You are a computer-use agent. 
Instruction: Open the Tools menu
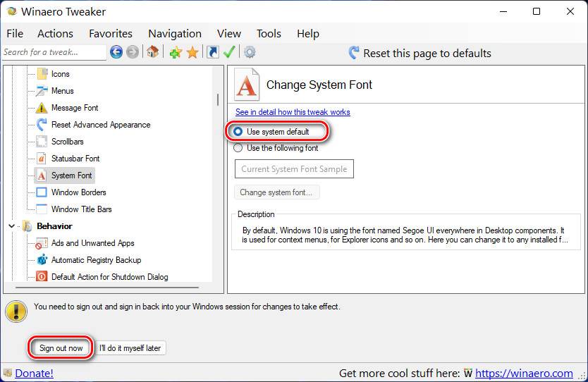[x=269, y=34]
